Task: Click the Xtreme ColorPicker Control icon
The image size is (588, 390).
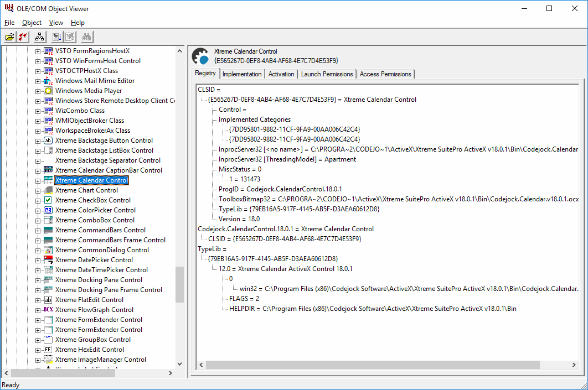Action: 48,210
